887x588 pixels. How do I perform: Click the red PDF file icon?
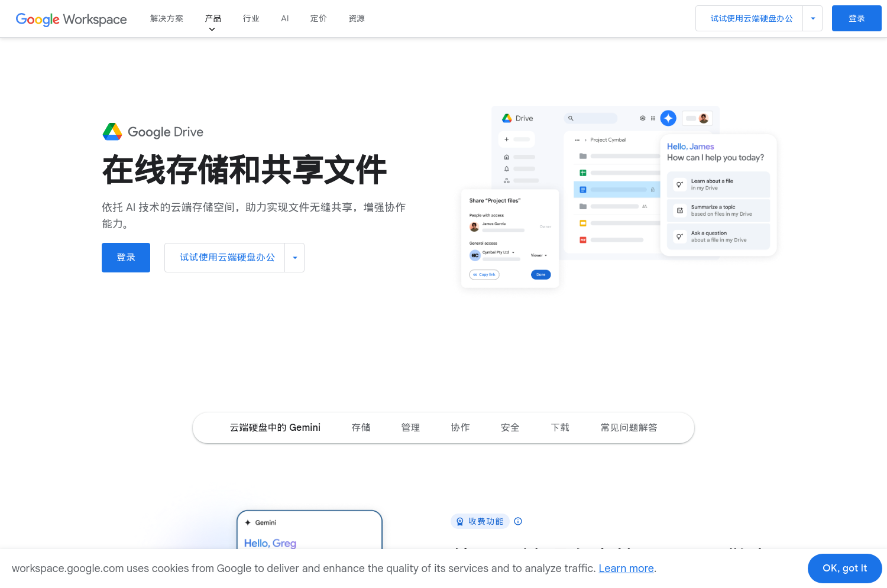[583, 240]
